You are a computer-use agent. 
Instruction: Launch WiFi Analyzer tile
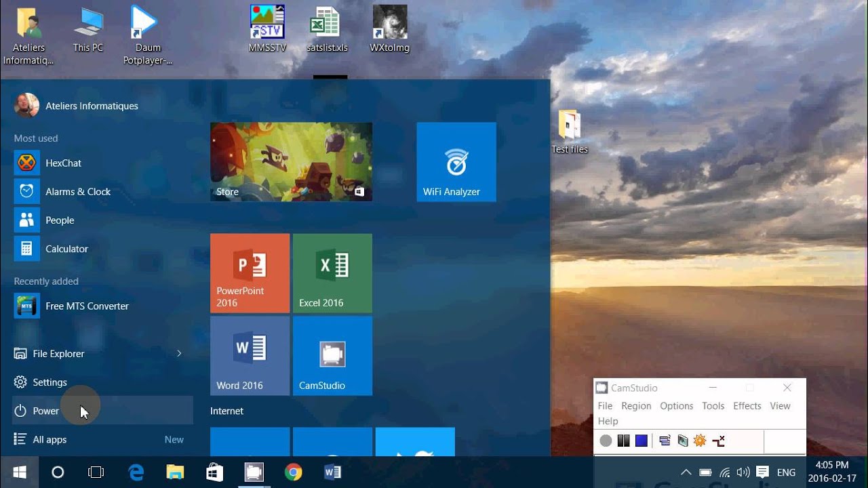pyautogui.click(x=456, y=162)
